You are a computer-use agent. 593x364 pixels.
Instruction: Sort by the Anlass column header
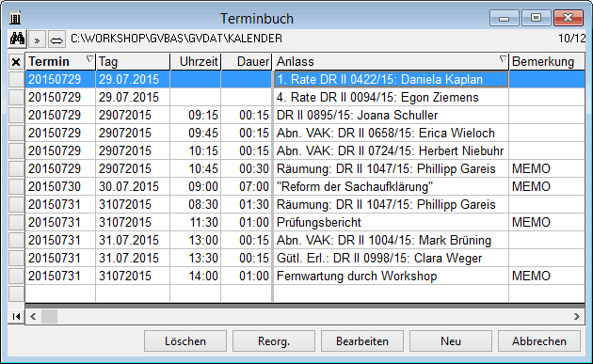[391, 62]
